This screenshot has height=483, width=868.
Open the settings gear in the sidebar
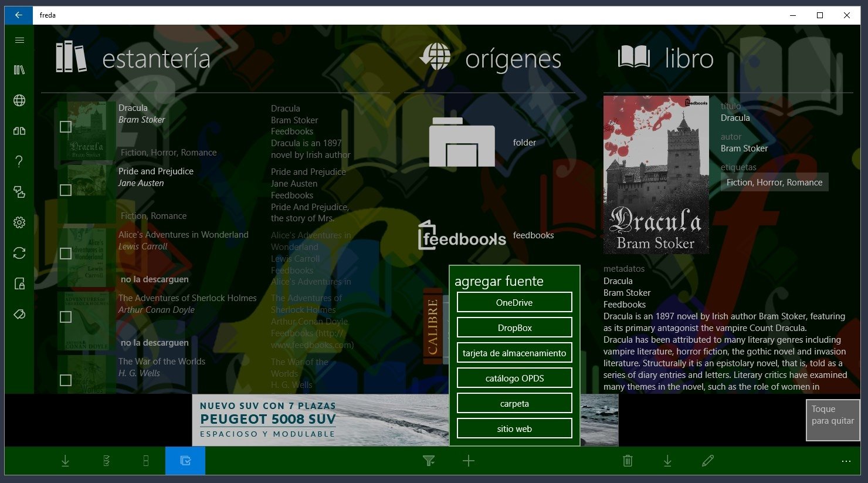(19, 222)
